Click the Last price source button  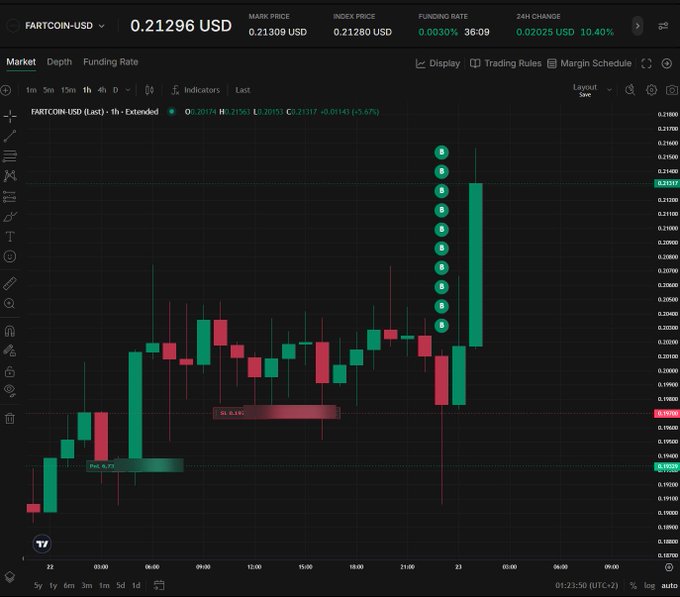pos(243,90)
